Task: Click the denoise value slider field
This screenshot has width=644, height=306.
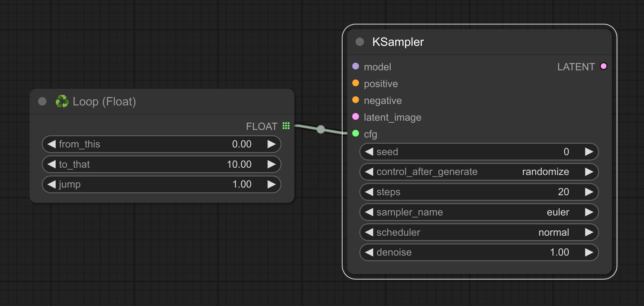Action: pyautogui.click(x=479, y=253)
